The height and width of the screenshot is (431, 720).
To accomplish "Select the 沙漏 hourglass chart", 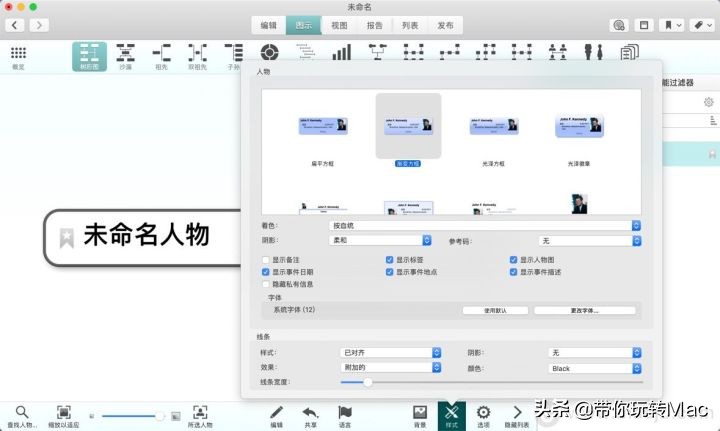I will (125, 57).
